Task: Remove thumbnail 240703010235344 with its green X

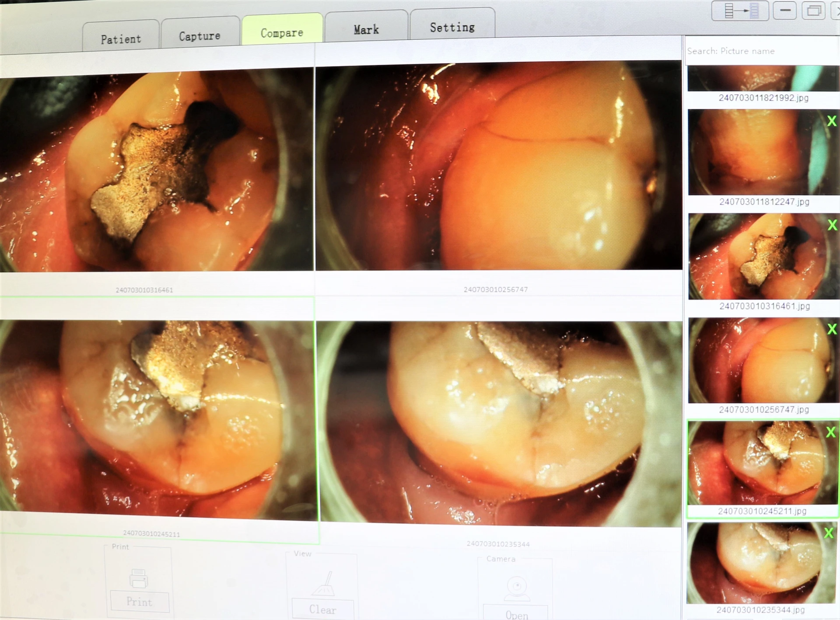Action: 828,533
